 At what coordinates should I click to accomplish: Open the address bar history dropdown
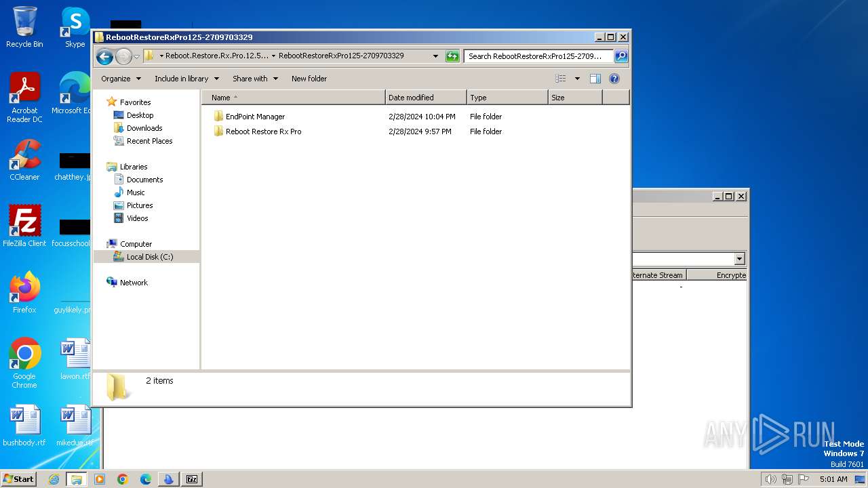435,56
